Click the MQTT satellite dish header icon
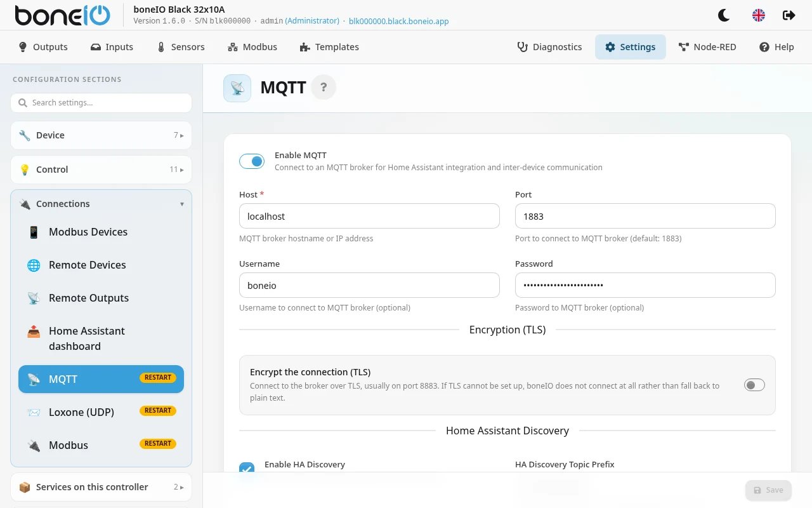812x508 pixels. pyautogui.click(x=237, y=88)
